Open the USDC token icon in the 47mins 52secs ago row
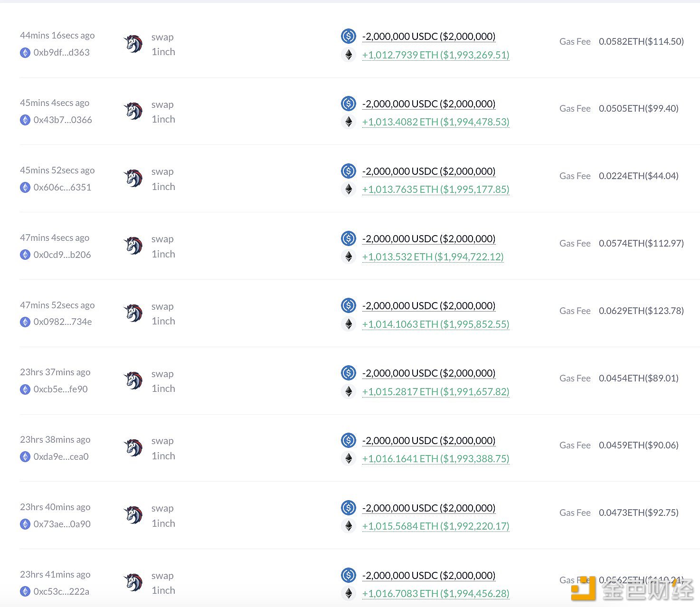This screenshot has height=607, width=700. 349,305
